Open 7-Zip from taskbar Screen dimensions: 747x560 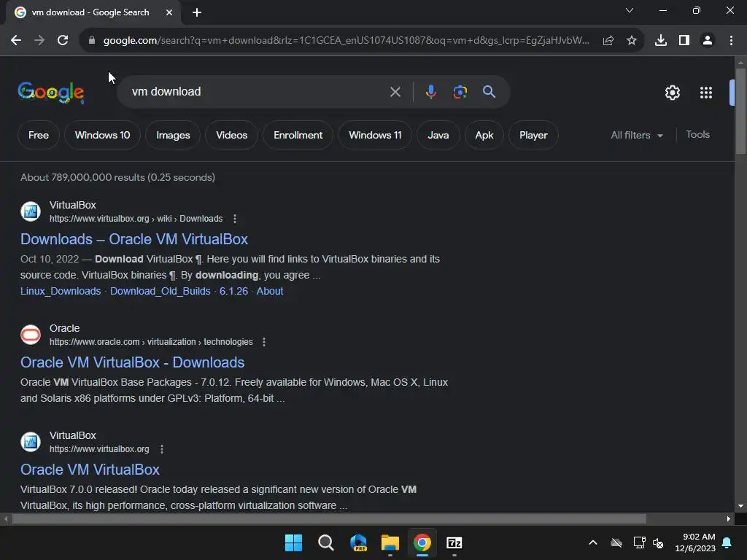[454, 542]
